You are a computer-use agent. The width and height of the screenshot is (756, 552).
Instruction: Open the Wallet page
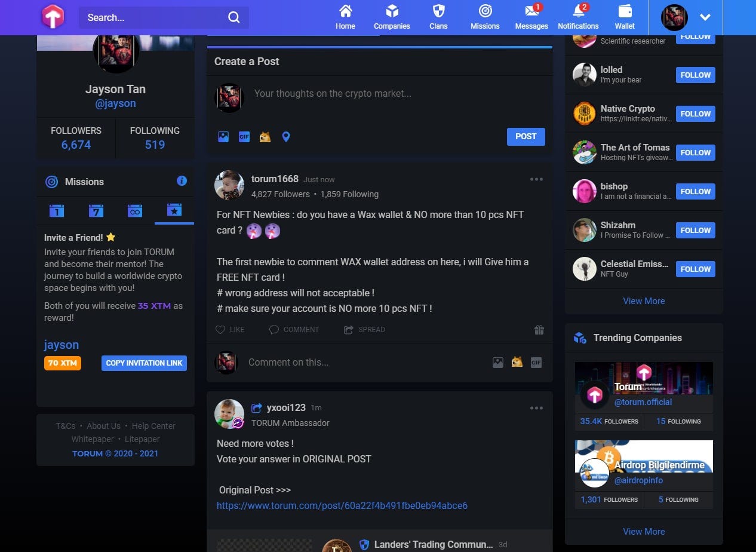625,17
